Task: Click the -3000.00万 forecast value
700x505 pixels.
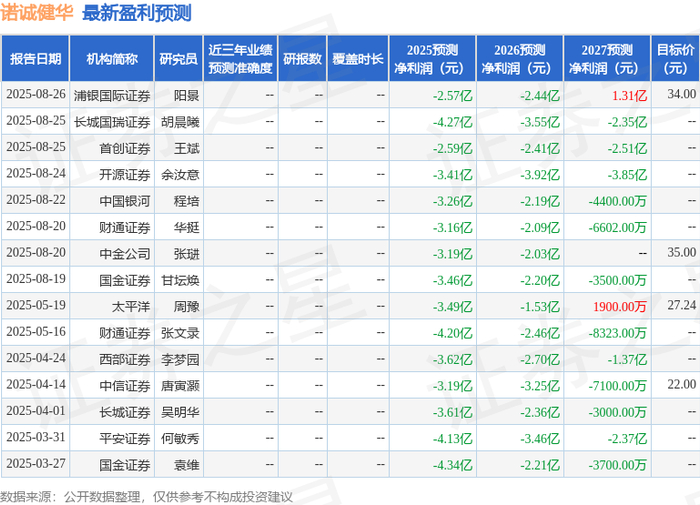Action: (x=617, y=412)
